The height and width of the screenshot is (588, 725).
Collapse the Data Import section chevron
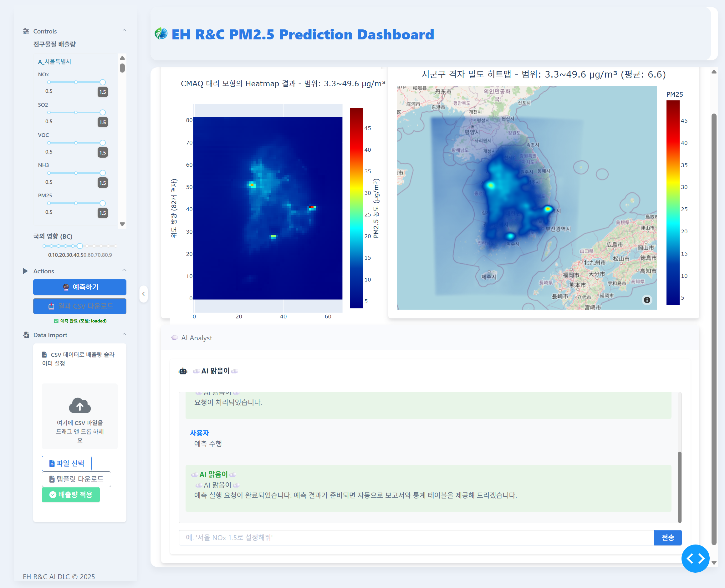click(x=124, y=334)
